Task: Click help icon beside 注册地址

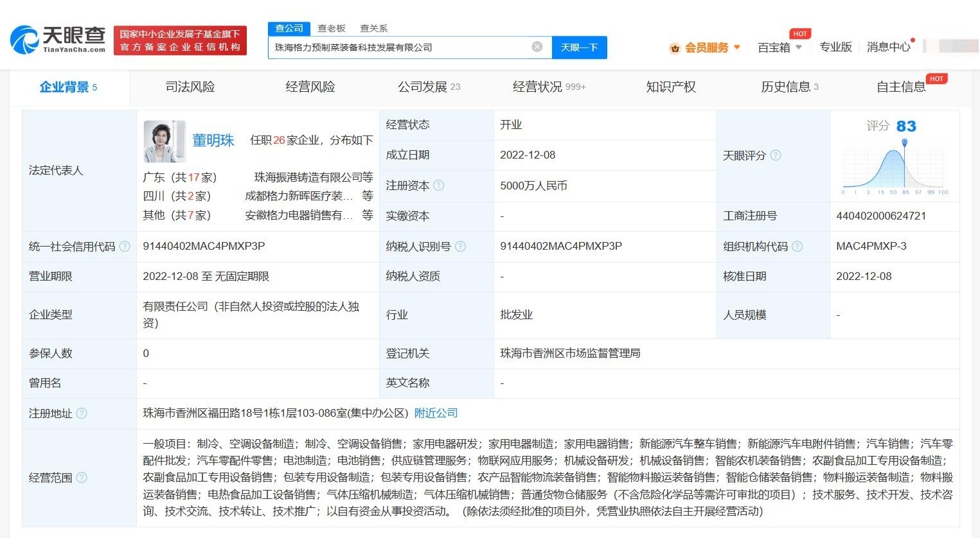Action: [82, 414]
